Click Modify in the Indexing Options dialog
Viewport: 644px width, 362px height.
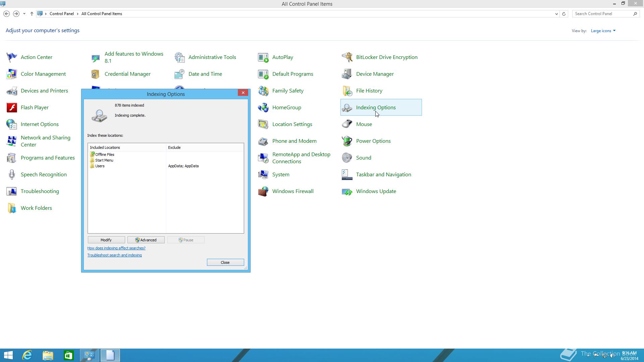(106, 240)
